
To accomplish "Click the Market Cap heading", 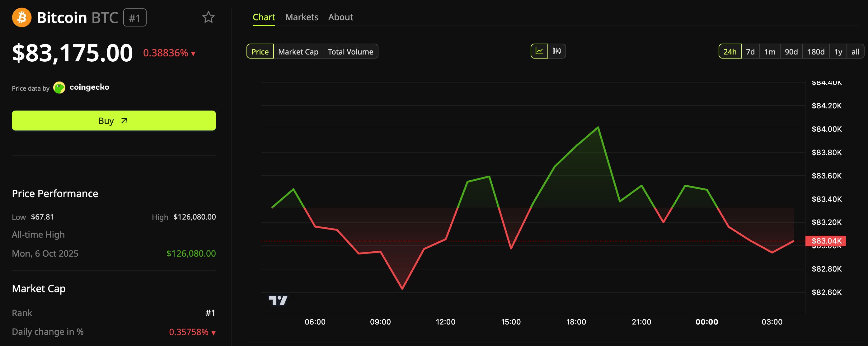I will pyautogui.click(x=39, y=289).
